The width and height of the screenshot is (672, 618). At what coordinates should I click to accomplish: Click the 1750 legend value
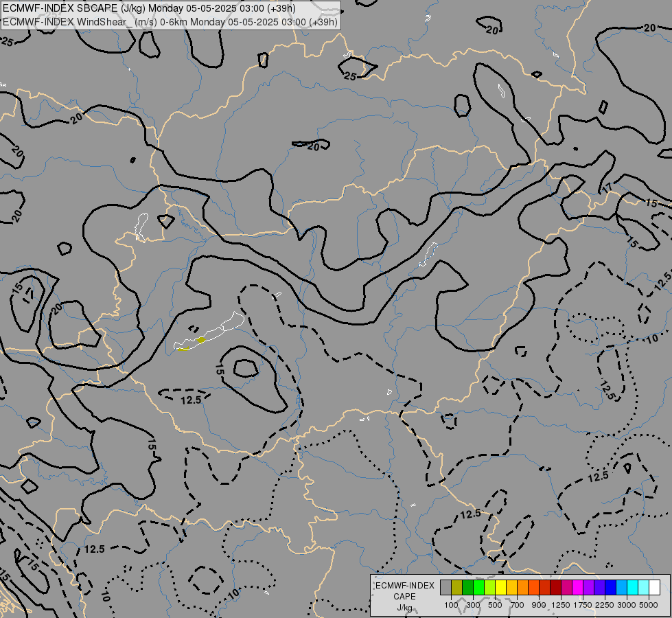tap(583, 605)
